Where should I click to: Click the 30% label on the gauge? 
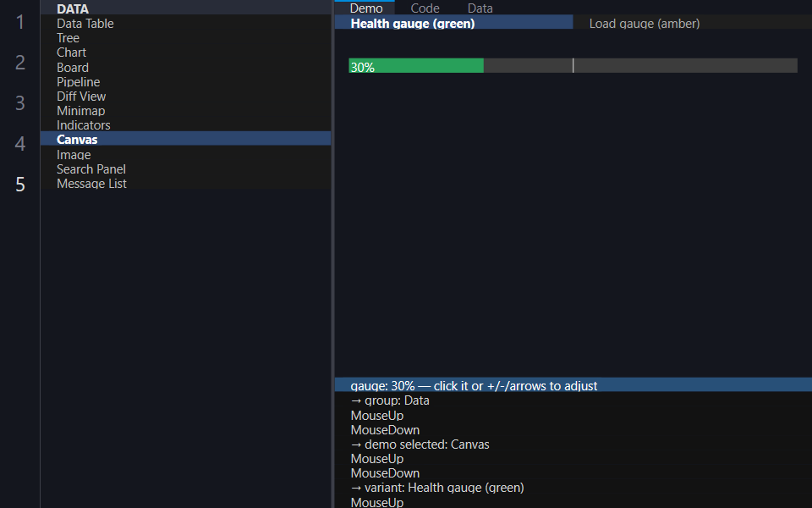click(x=362, y=67)
